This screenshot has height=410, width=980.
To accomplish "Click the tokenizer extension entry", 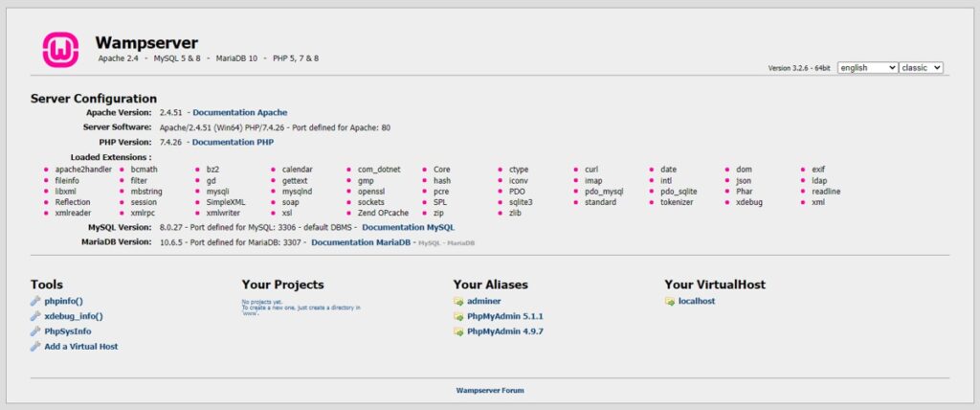I will click(677, 202).
